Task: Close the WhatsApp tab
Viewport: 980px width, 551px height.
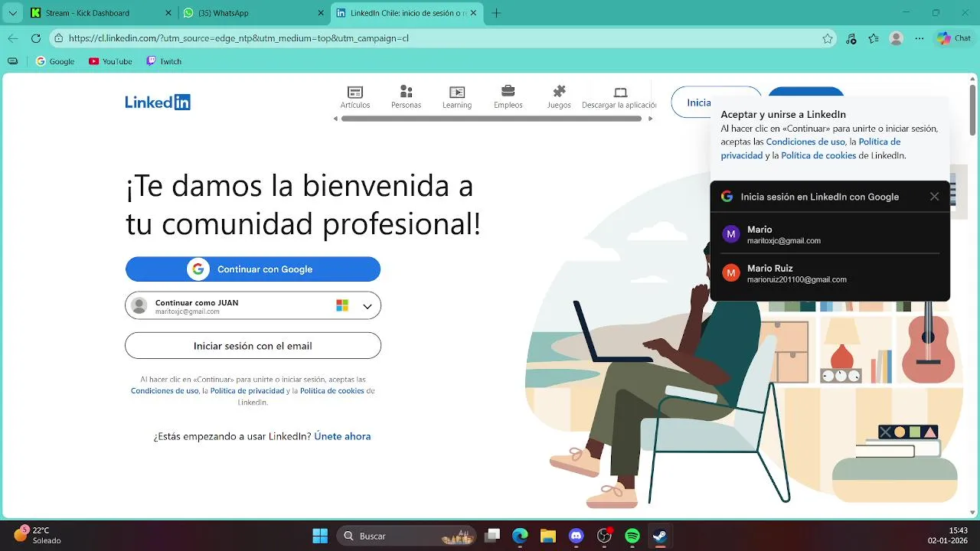Action: point(321,13)
